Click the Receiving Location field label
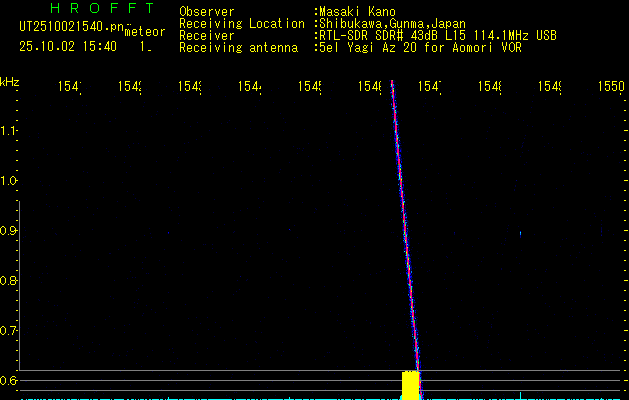The image size is (629, 400). [242, 23]
